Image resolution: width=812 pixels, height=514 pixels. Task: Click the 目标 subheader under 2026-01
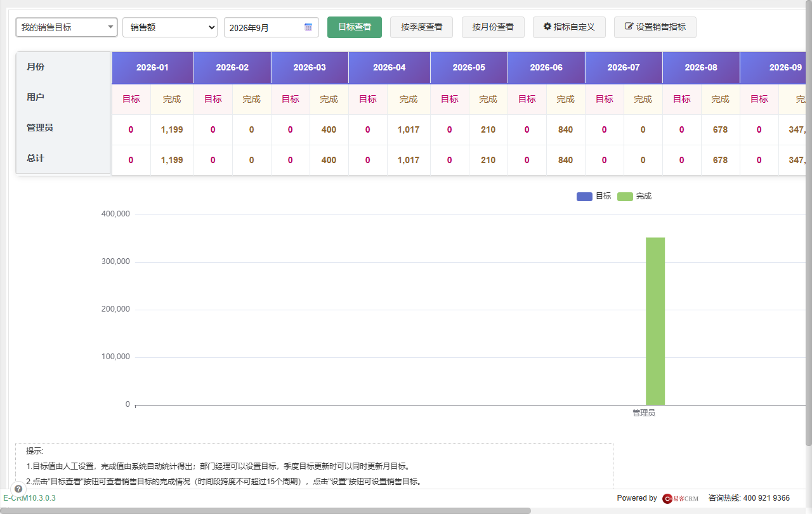coord(131,99)
